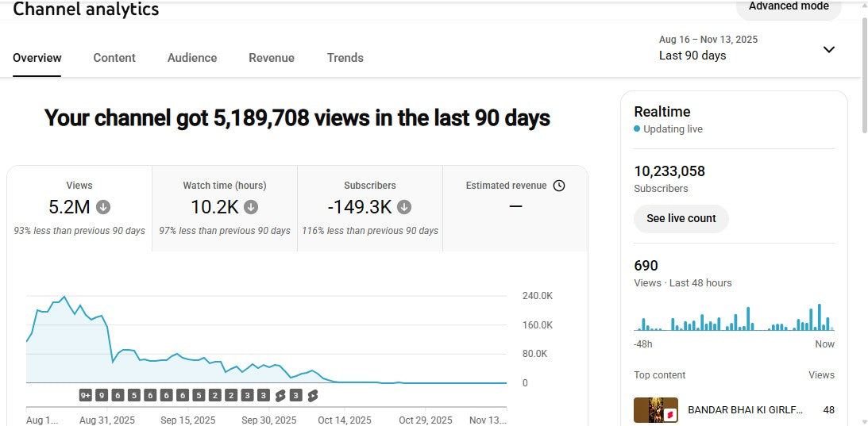Open the Audience tab
The width and height of the screenshot is (868, 426).
pos(192,58)
